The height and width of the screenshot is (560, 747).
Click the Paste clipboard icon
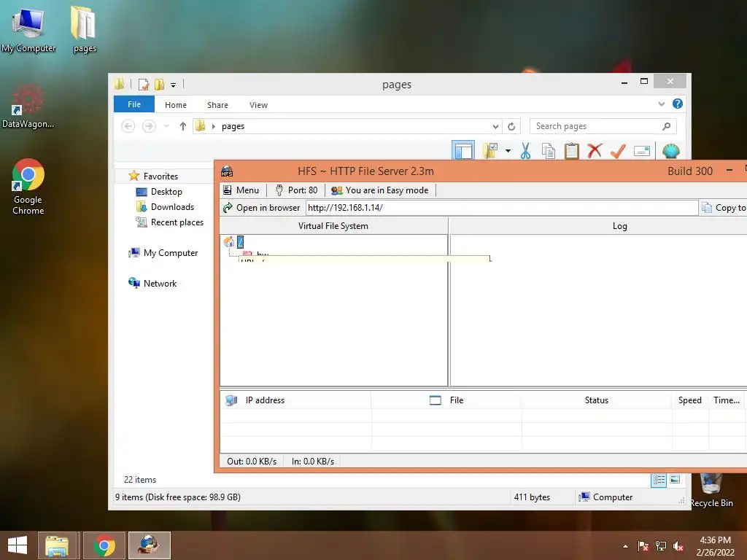572,151
